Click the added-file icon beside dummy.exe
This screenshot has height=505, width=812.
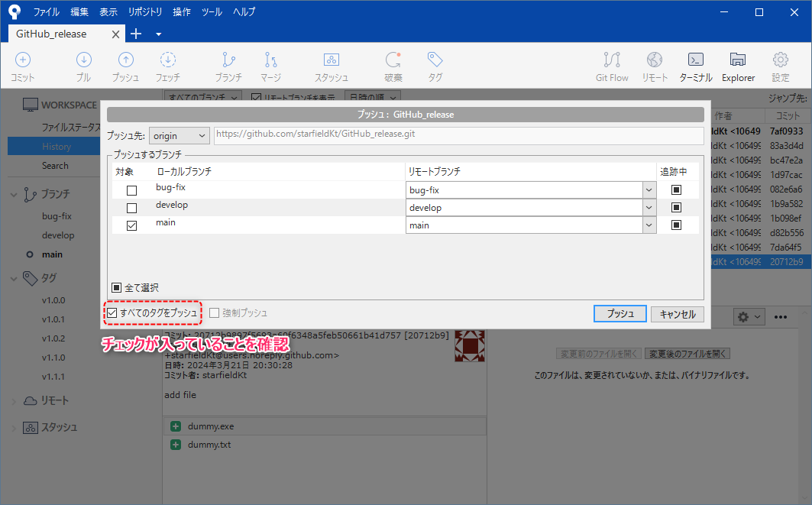(x=176, y=426)
